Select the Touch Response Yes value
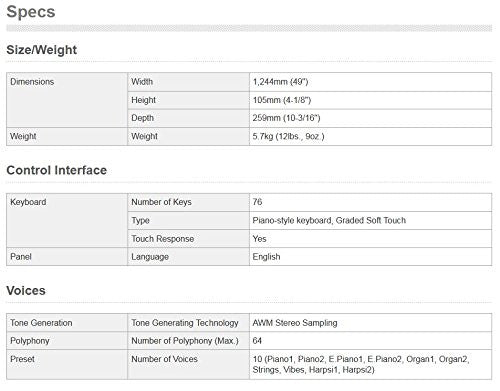 pos(370,239)
